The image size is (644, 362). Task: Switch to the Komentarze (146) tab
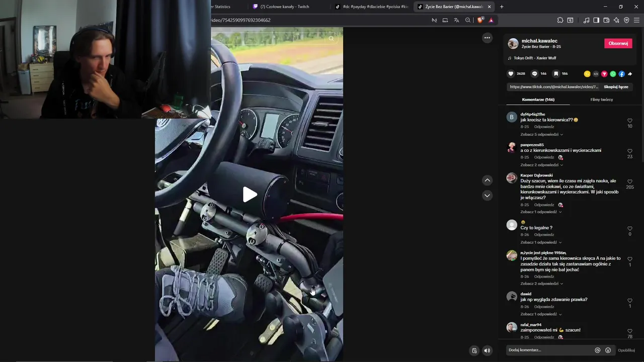pyautogui.click(x=538, y=100)
